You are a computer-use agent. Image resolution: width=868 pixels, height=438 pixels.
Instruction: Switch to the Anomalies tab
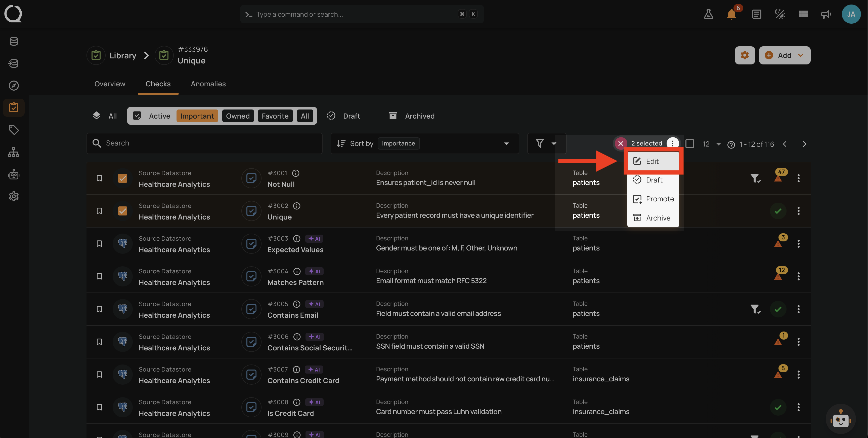[x=208, y=84]
